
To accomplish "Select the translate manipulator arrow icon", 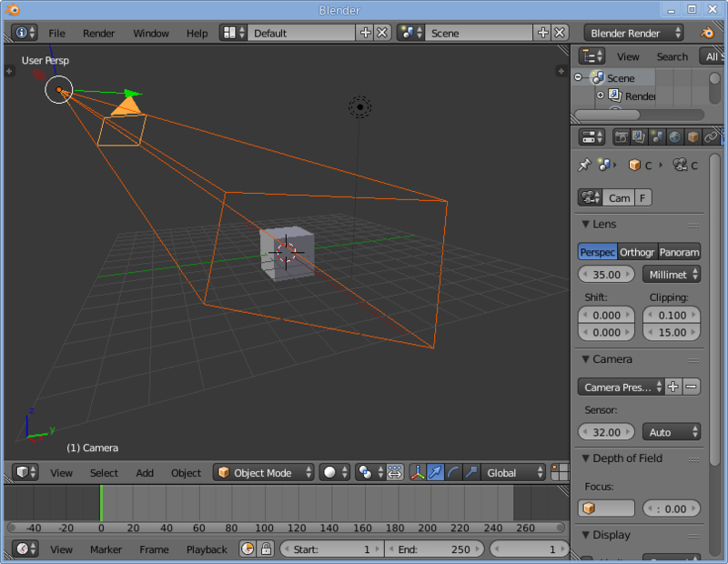I will coord(435,472).
